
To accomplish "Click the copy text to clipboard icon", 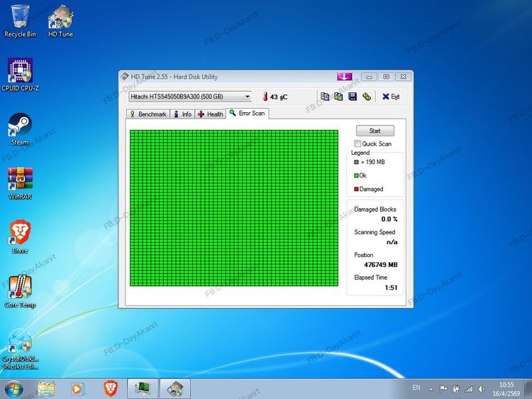I will [x=325, y=97].
